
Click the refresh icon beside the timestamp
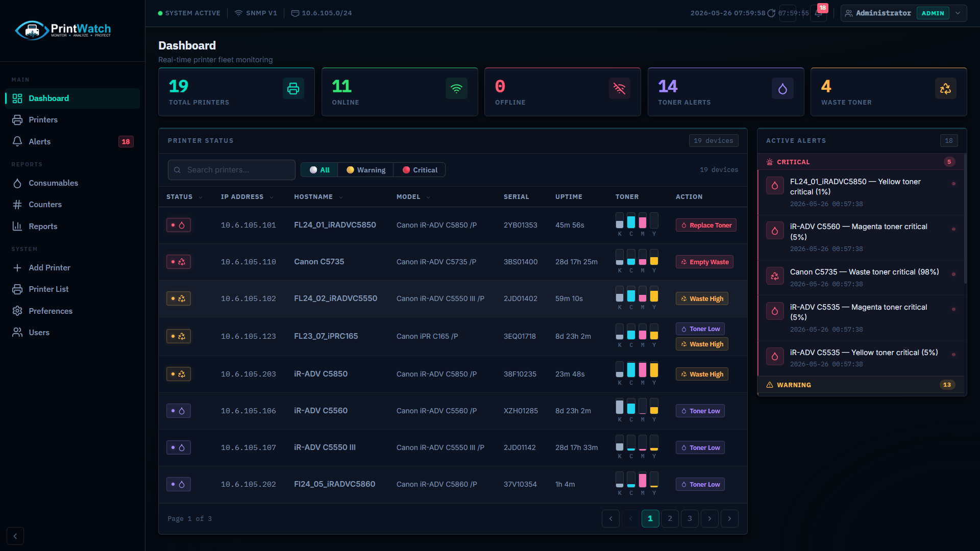pos(771,13)
